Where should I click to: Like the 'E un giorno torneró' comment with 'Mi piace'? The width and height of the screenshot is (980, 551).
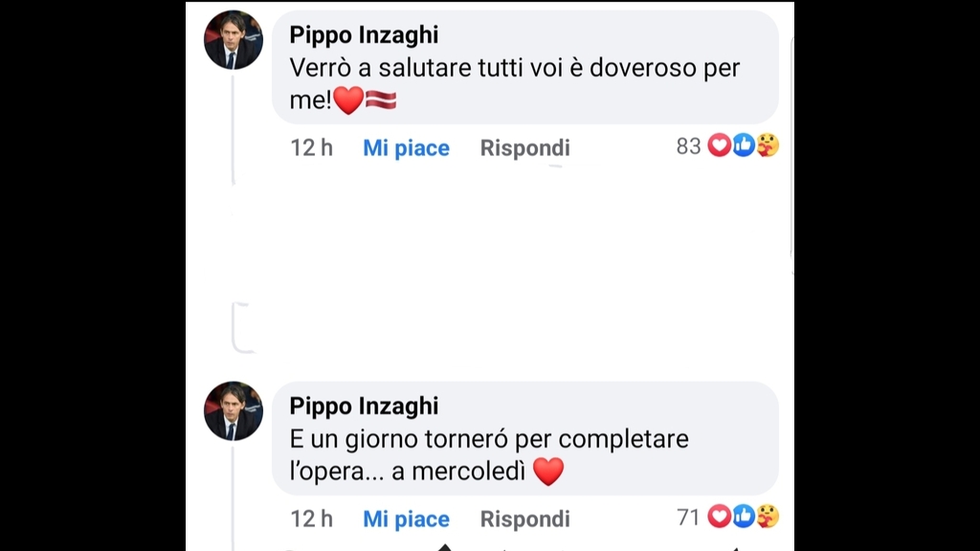tap(406, 519)
